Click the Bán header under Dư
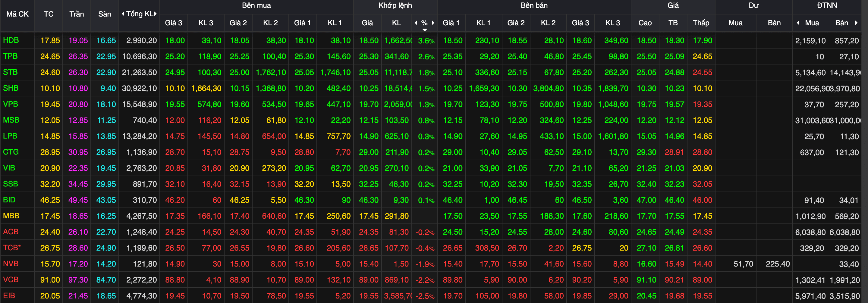This screenshot has height=303, width=868. [774, 23]
